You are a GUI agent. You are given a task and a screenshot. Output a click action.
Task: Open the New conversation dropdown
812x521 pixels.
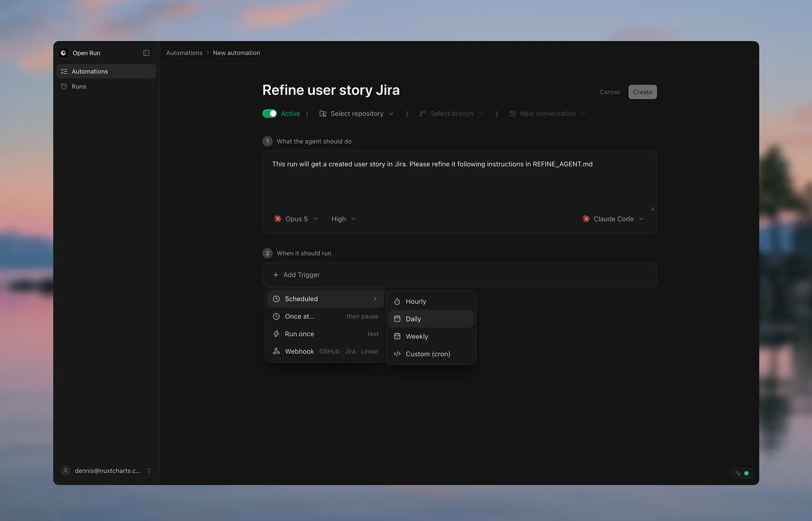547,114
